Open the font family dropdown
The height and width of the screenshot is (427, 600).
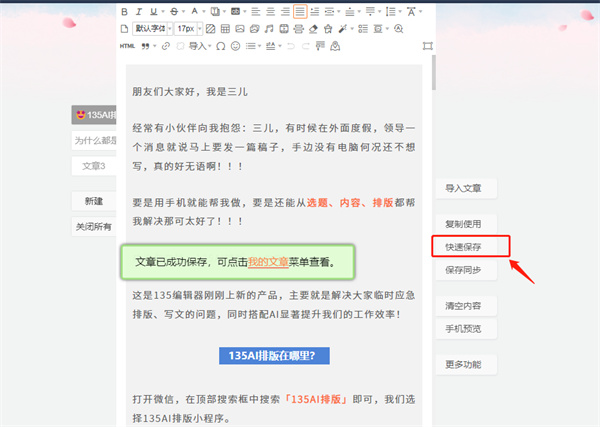click(152, 29)
